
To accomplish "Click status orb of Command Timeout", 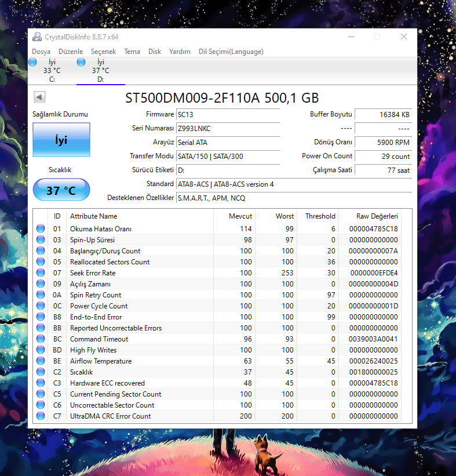I will (x=41, y=339).
